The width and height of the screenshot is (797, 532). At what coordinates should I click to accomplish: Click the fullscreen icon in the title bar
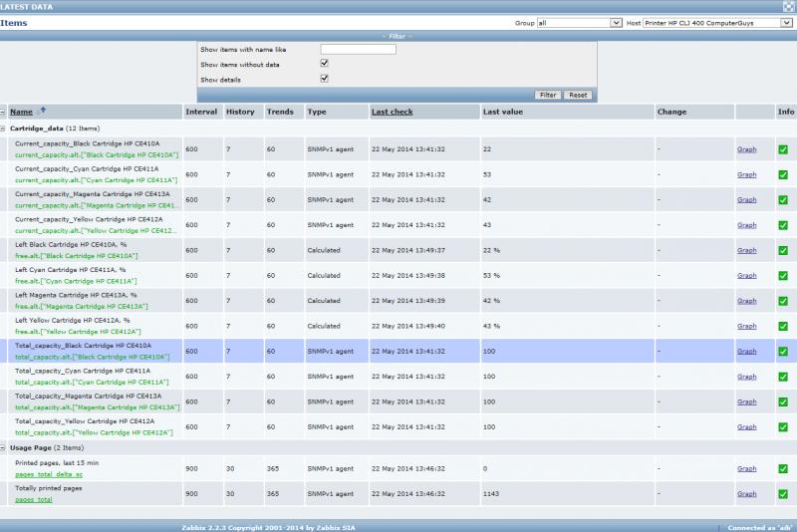click(x=788, y=6)
